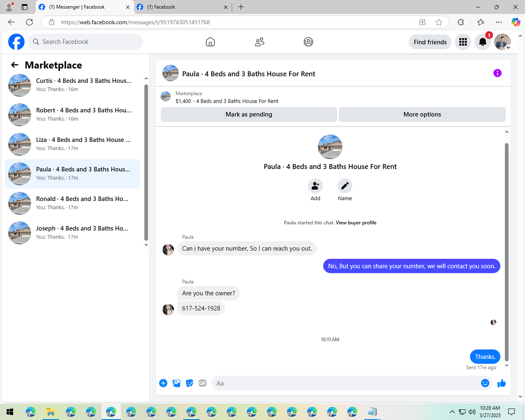Open the taskbar volume control
Image resolution: width=525 pixels, height=420 pixels.
472,412
